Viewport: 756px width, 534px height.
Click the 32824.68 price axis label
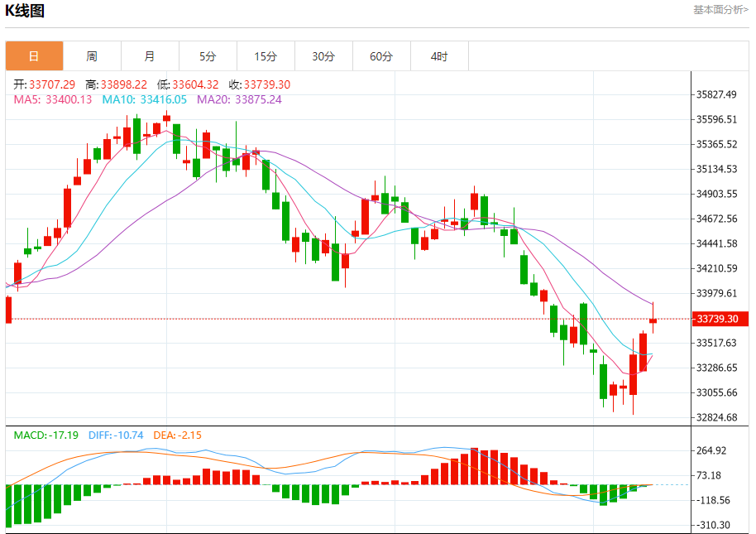point(716,418)
